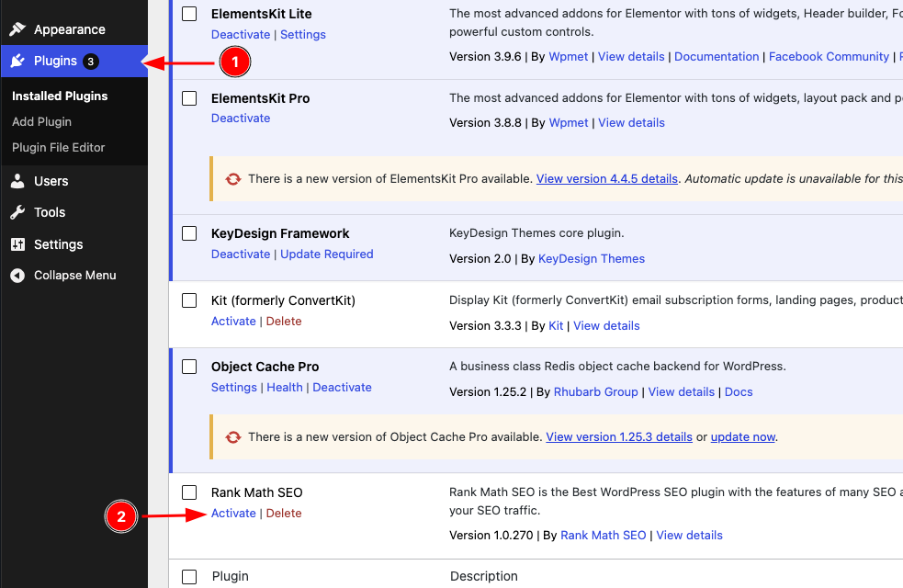
Task: Open ElementsKit Lite Documentation link
Action: tap(717, 56)
